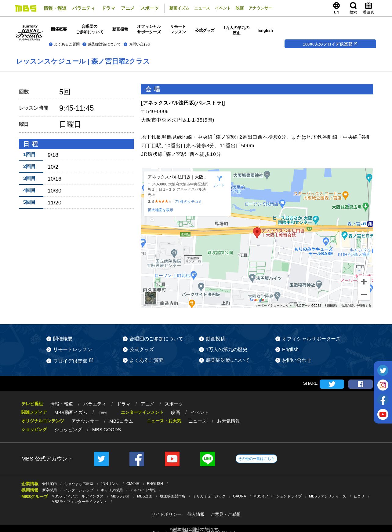Open 動画投稿 site menu item
Viewport: 392px width, 532px height.
(x=120, y=29)
